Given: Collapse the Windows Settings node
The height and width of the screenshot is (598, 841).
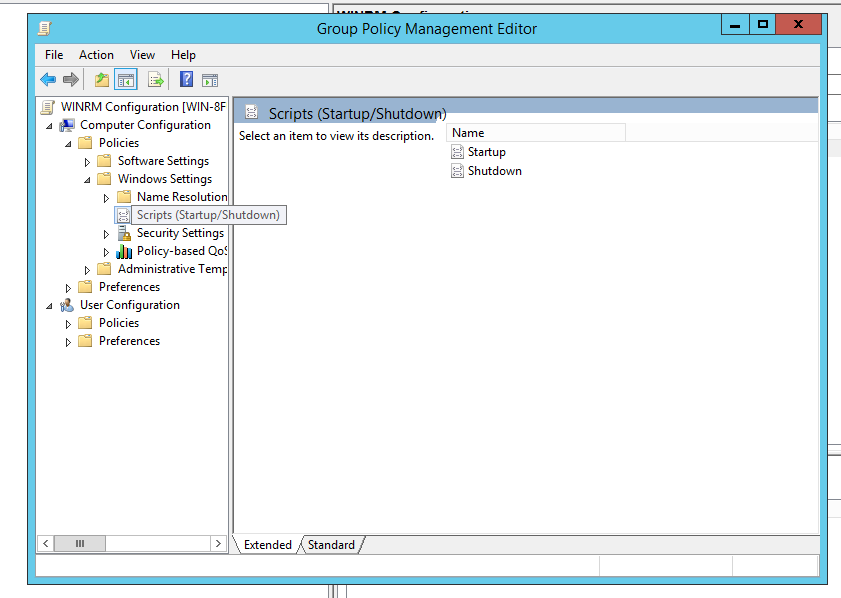Looking at the screenshot, I should point(87,180).
